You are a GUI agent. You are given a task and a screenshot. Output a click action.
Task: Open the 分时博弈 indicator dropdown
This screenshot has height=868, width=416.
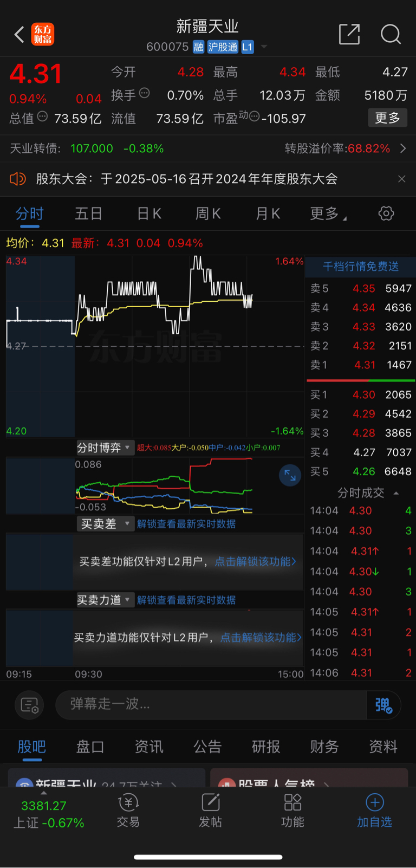pos(104,448)
